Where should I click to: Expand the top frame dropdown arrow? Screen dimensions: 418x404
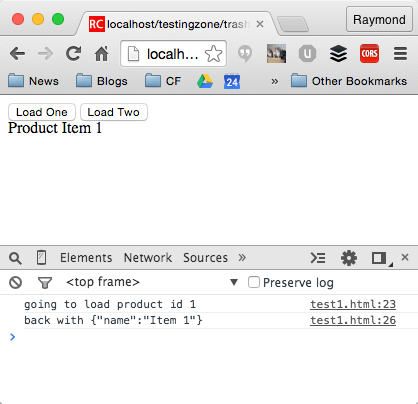point(234,283)
